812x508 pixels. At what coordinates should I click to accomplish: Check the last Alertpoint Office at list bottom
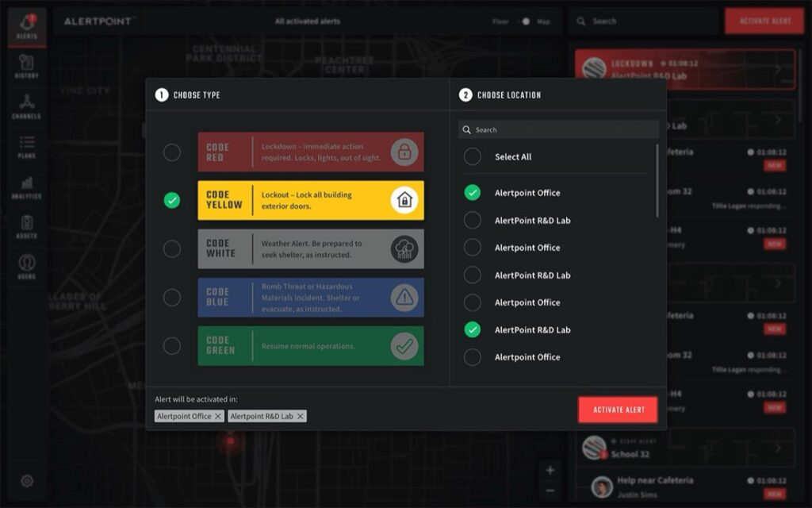(473, 357)
